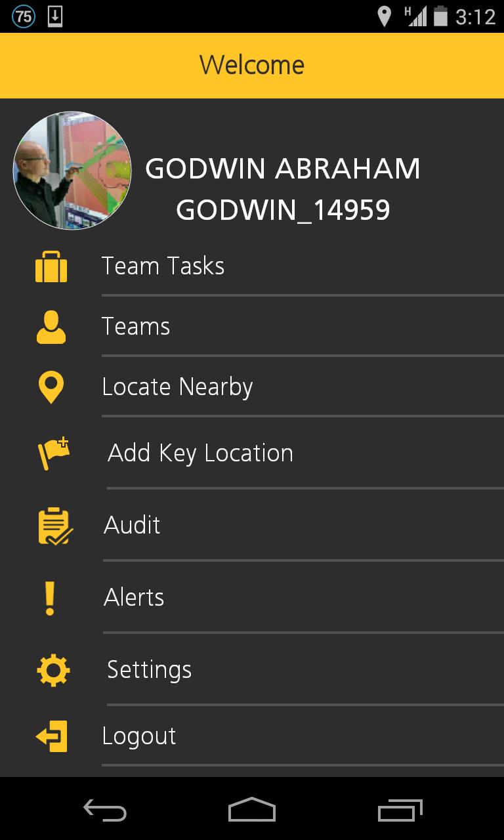
Task: Open the Audit section
Action: (252, 526)
